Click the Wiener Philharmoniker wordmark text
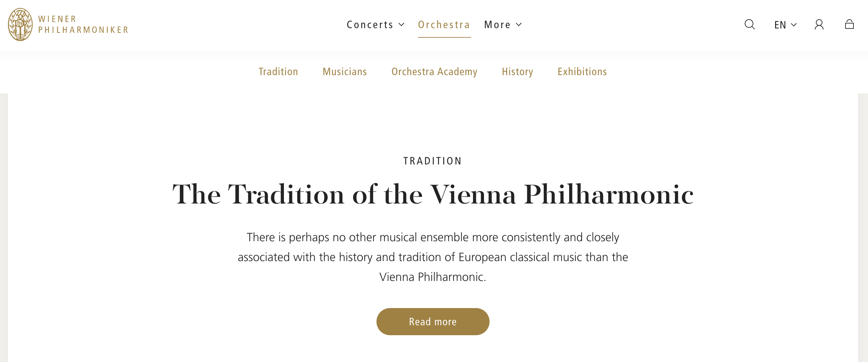The image size is (868, 362). click(x=83, y=24)
